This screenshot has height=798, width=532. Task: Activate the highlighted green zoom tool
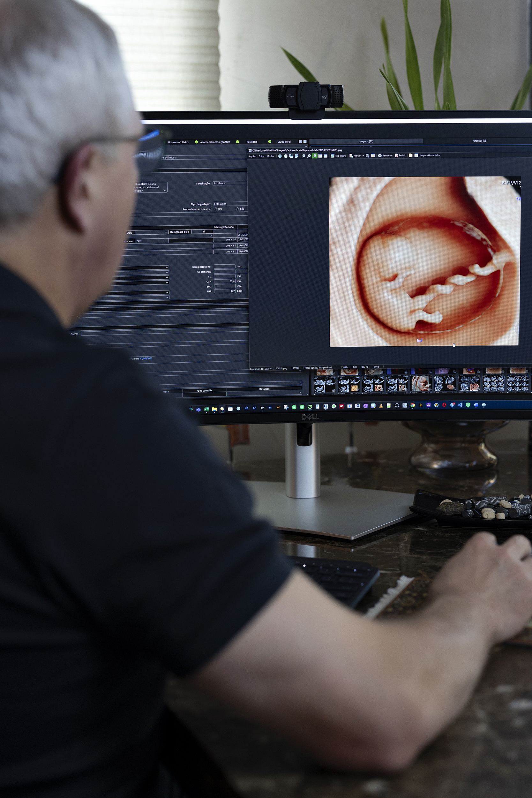click(x=316, y=155)
